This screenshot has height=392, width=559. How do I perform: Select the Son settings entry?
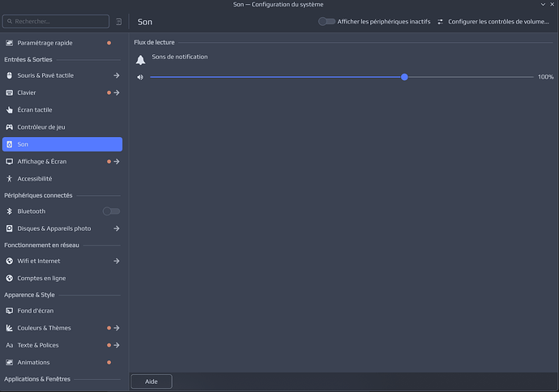coord(62,144)
